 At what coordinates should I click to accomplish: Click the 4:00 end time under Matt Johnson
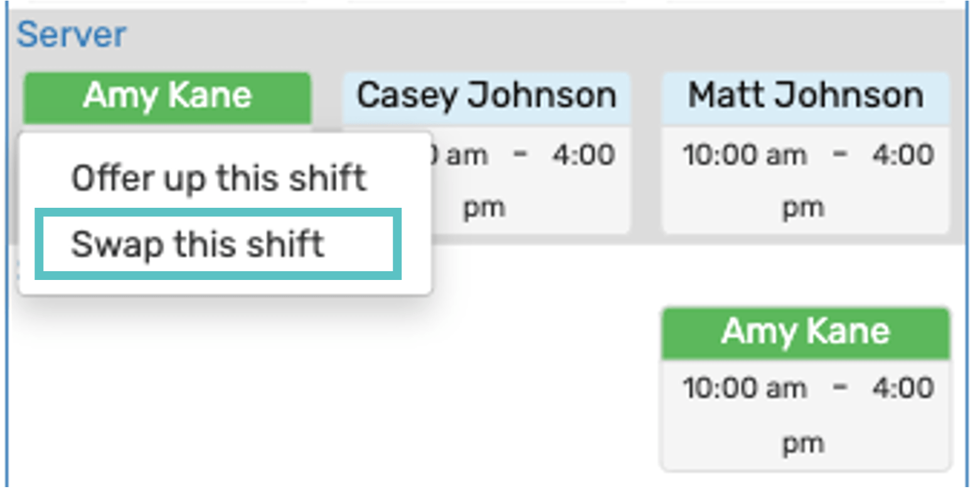[903, 155]
